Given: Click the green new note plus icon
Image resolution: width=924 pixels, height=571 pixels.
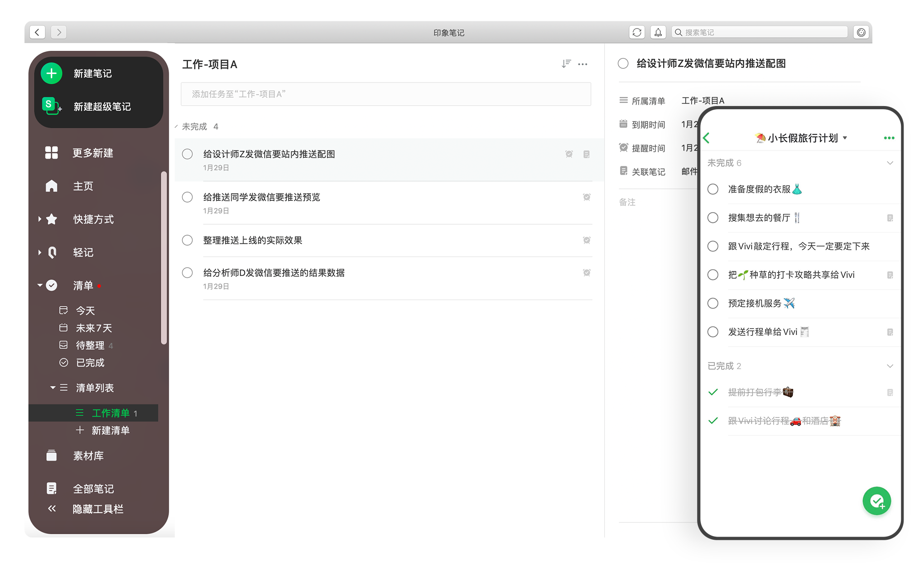Looking at the screenshot, I should click(52, 73).
